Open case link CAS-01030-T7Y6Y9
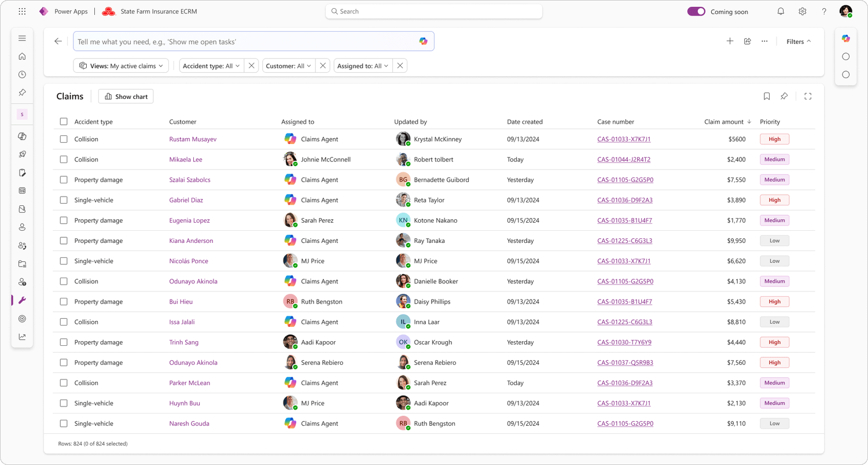Viewport: 868px width, 465px height. 624,342
